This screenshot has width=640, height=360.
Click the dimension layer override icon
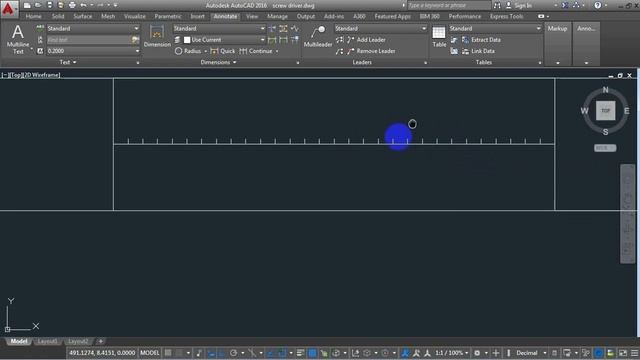coord(177,40)
